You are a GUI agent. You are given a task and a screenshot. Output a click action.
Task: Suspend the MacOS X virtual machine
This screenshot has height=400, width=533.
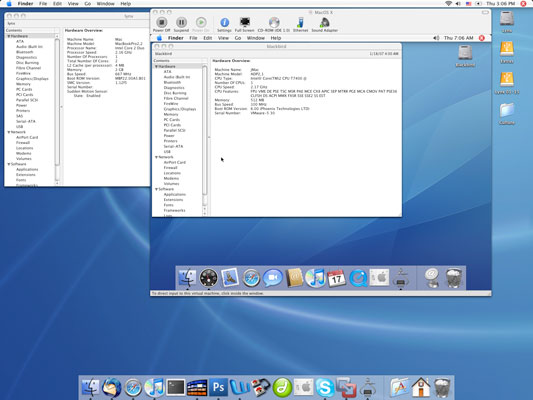click(181, 23)
